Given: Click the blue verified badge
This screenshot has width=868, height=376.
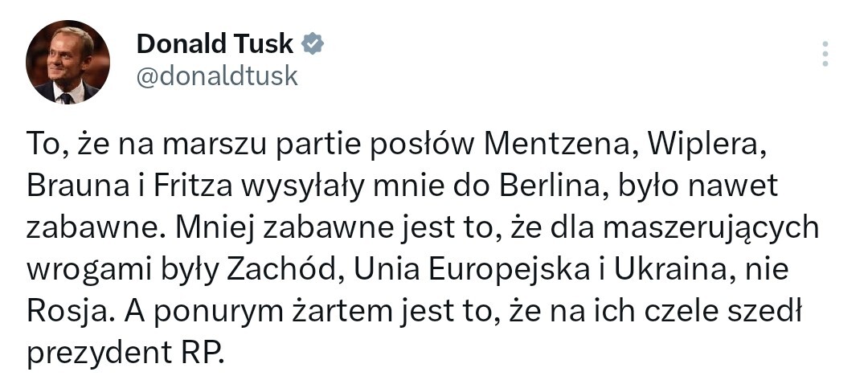Looking at the screenshot, I should pyautogui.click(x=312, y=43).
